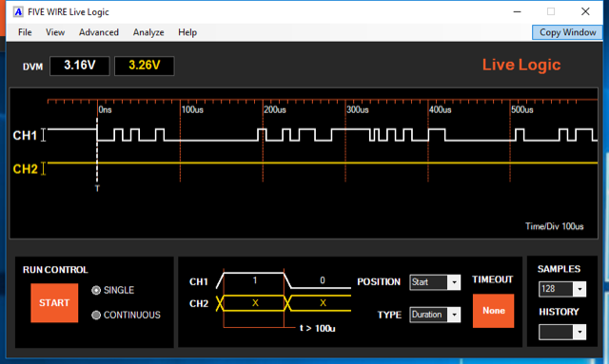Click the 500us time ruler label
Screen dimensions: 609x364
click(522, 110)
